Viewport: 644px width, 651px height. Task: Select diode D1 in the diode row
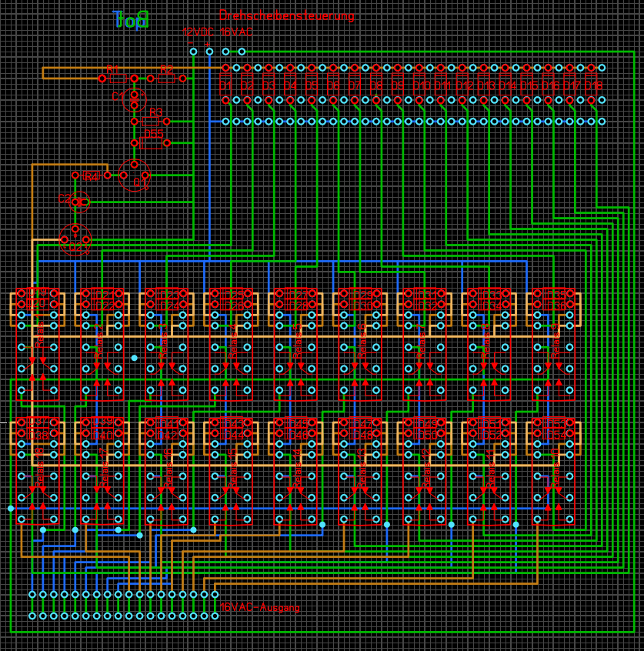[225, 84]
